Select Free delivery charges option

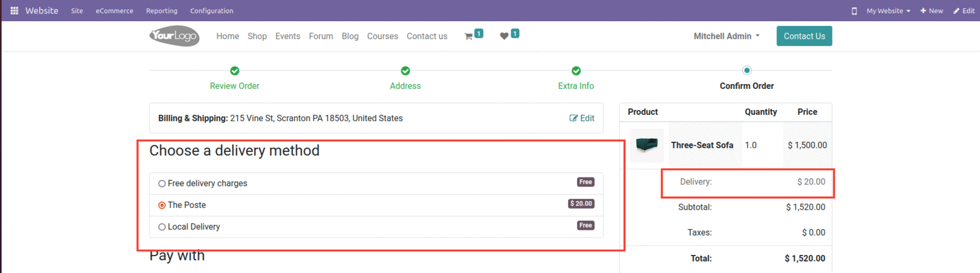tap(162, 183)
